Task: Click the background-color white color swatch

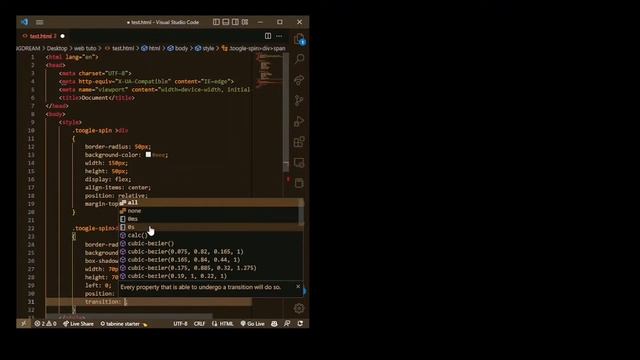Action: click(148, 155)
